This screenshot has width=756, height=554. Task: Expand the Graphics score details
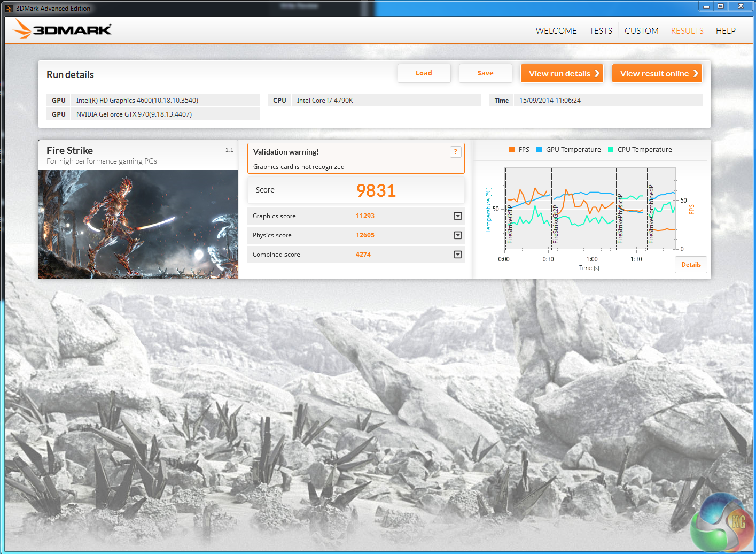[457, 216]
